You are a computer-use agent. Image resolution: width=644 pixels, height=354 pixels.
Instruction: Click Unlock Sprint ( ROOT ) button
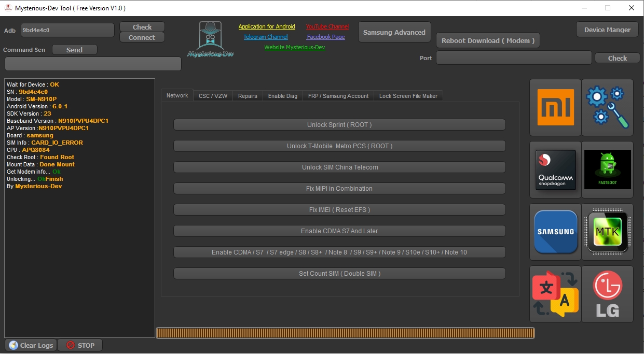(339, 125)
